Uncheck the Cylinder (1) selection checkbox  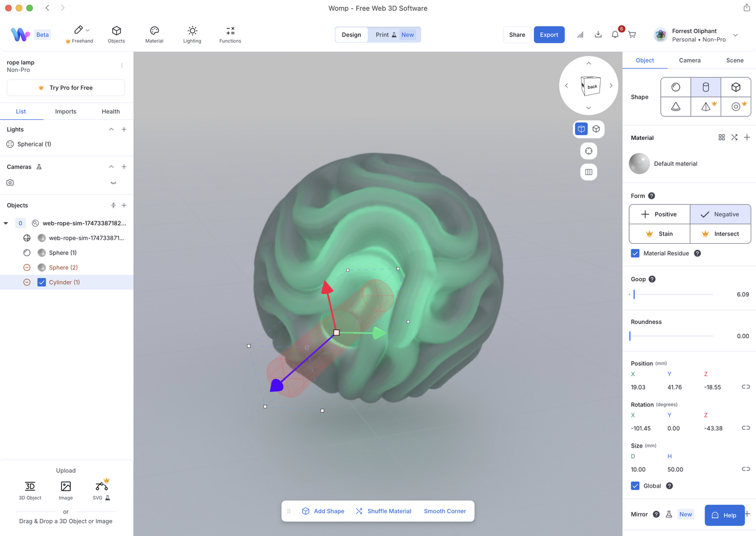(41, 282)
